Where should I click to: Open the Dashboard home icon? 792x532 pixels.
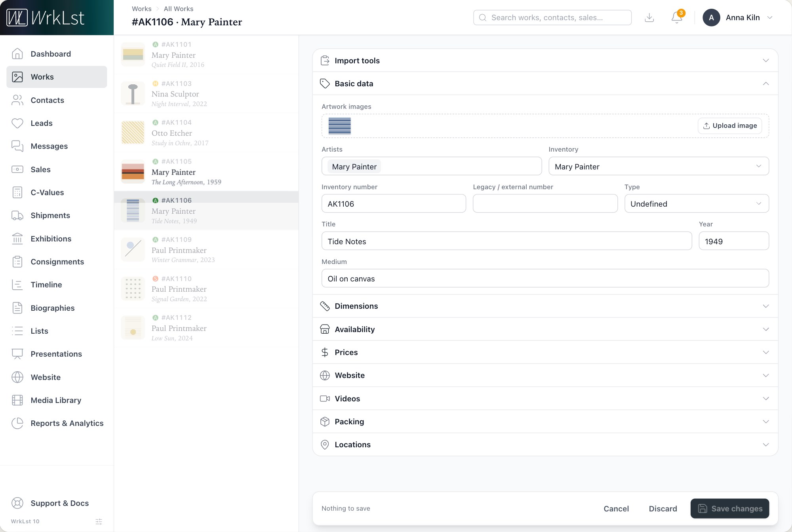(17, 54)
